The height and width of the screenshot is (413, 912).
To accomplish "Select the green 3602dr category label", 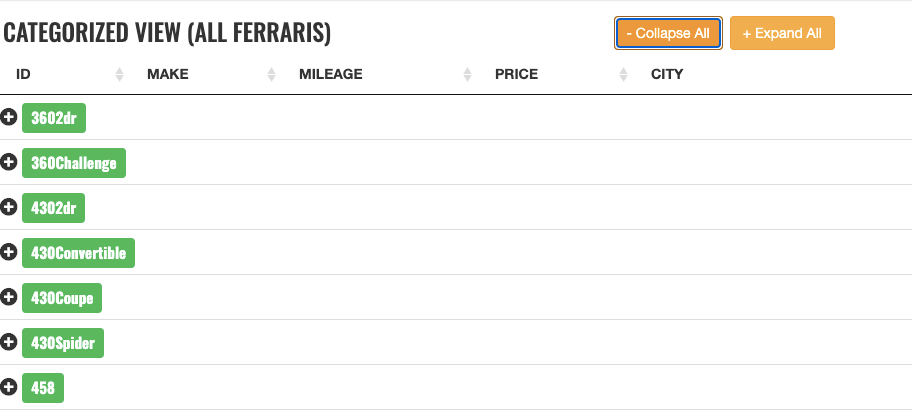I will click(x=54, y=118).
